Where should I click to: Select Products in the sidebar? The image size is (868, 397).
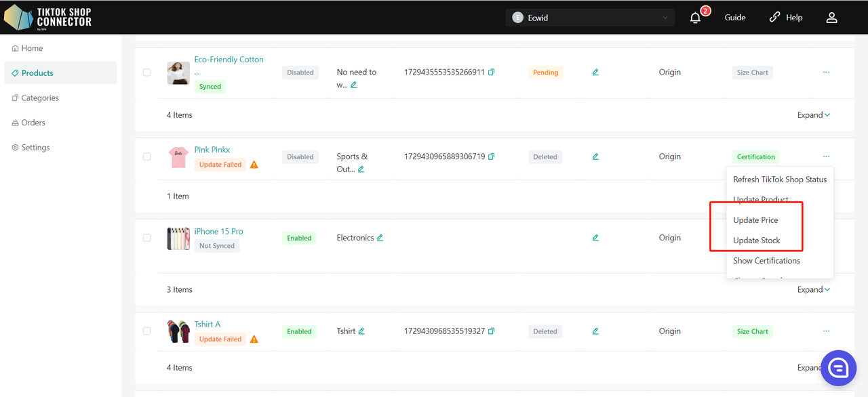60,73
